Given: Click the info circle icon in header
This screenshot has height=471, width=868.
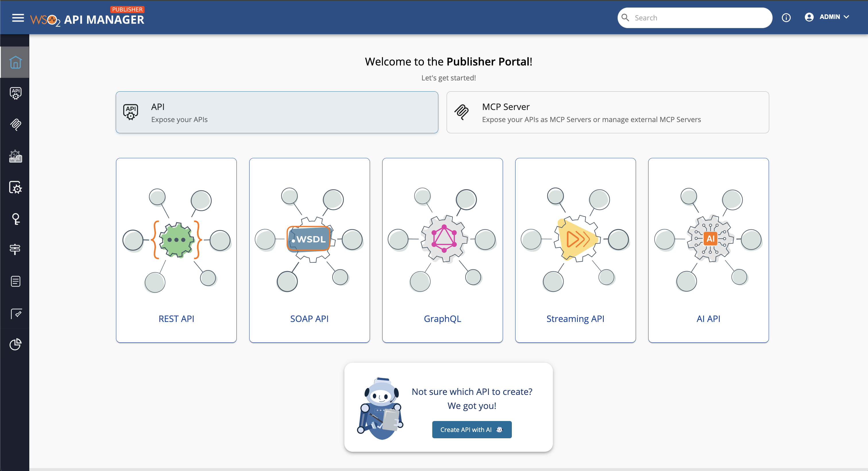Looking at the screenshot, I should point(786,18).
